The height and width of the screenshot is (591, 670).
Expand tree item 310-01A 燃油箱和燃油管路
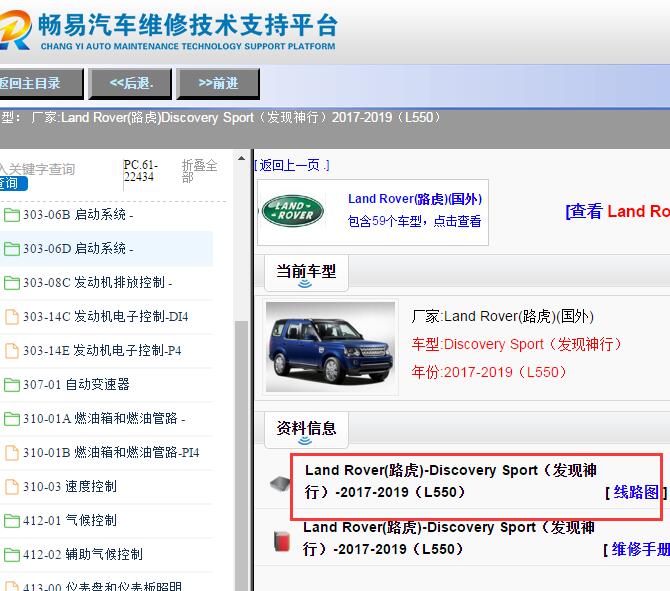pos(104,419)
